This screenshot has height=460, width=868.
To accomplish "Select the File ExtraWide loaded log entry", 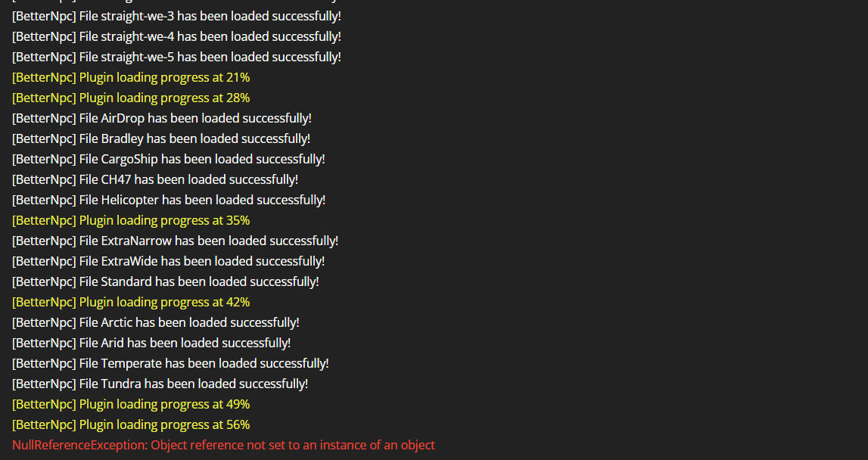I will [x=168, y=261].
